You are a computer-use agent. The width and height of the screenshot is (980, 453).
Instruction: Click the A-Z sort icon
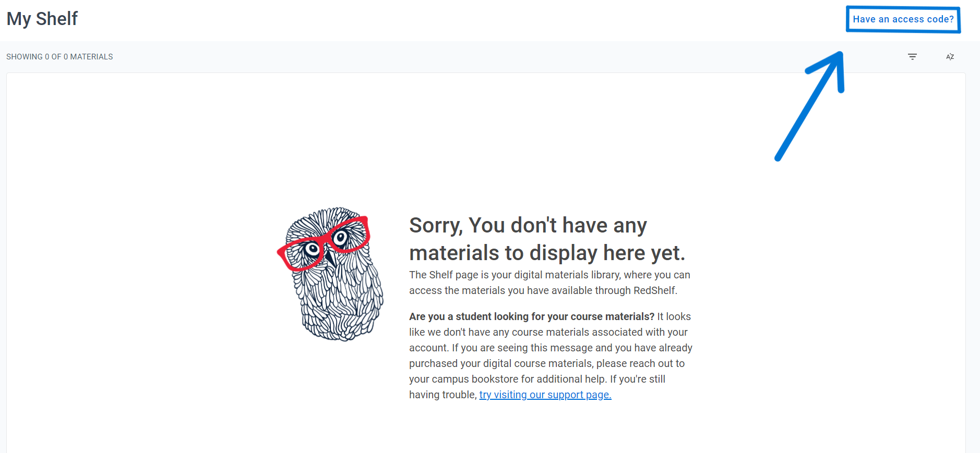pos(950,57)
